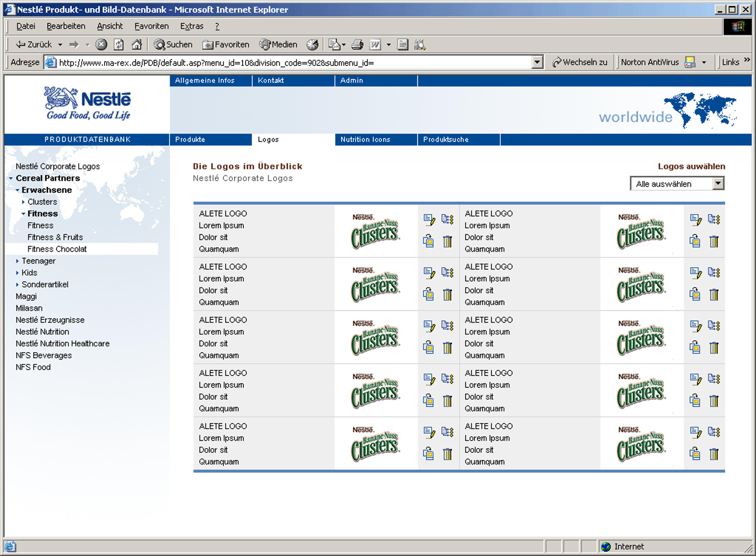Viewport: 756px width, 556px height.
Task: Delete the top-left logo entry with the trash icon
Action: point(447,241)
